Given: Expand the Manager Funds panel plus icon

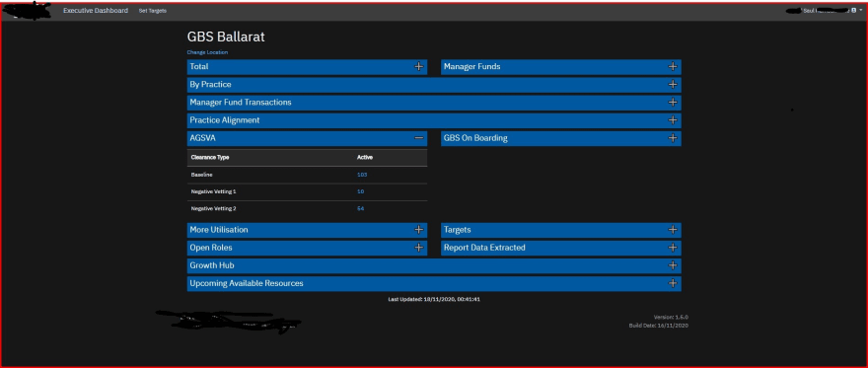Looking at the screenshot, I should (673, 66).
